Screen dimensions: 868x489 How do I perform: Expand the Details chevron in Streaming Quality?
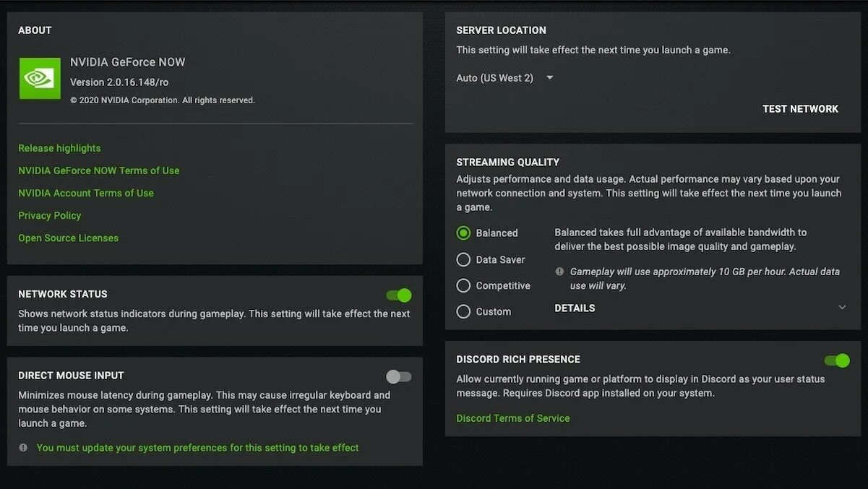click(842, 308)
